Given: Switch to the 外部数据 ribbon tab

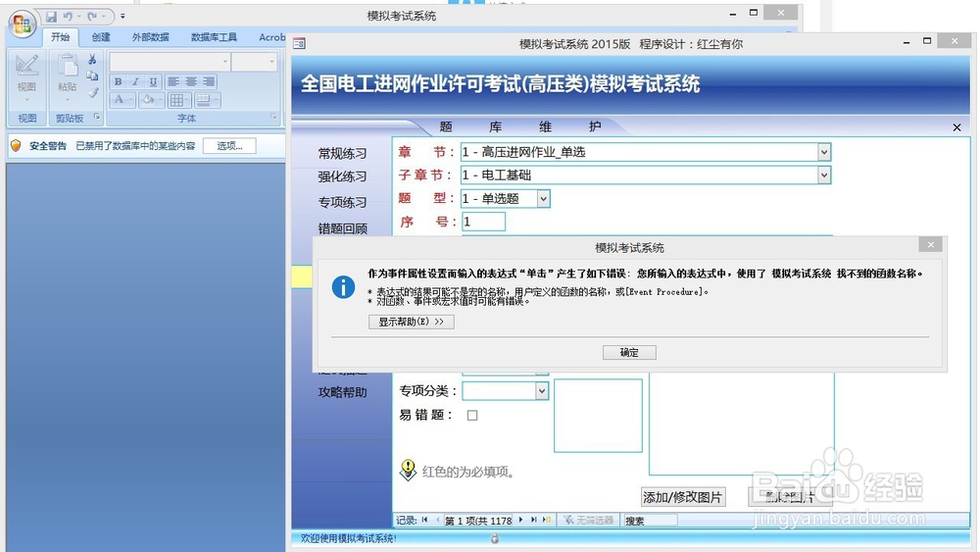Looking at the screenshot, I should click(151, 37).
